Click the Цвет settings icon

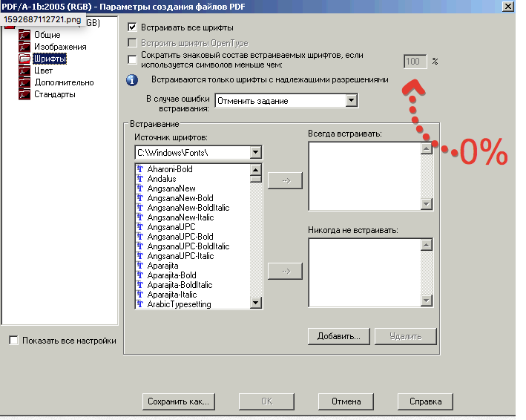tap(24, 70)
